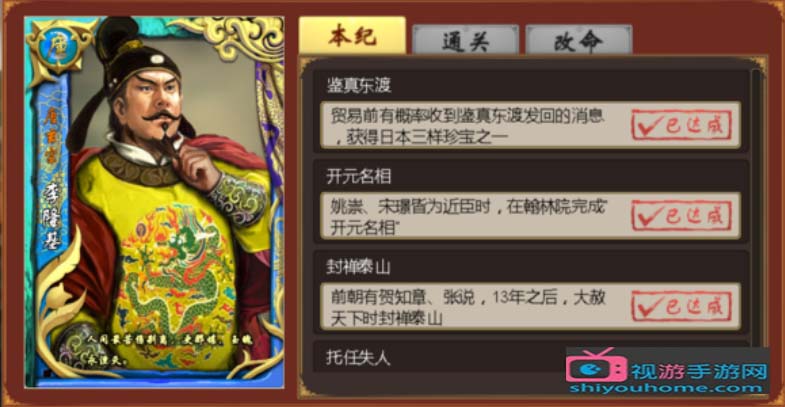Select the 封禅泰山 entry title
The image size is (785, 407).
(x=358, y=267)
